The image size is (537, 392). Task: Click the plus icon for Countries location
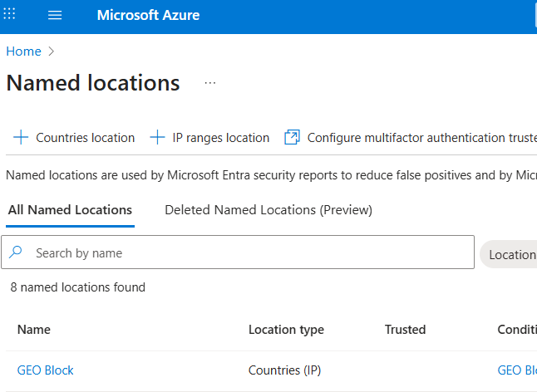click(x=21, y=138)
